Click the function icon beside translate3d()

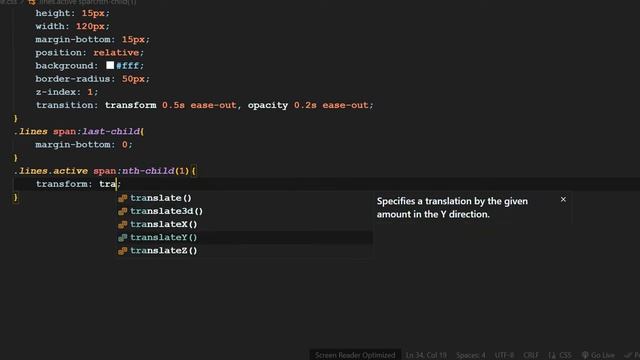point(122,211)
